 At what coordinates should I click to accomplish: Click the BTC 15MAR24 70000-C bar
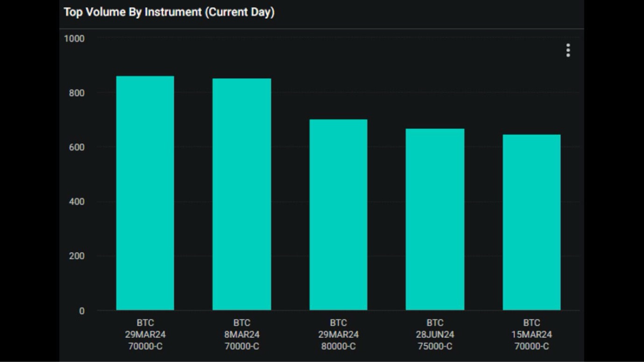[531, 222]
